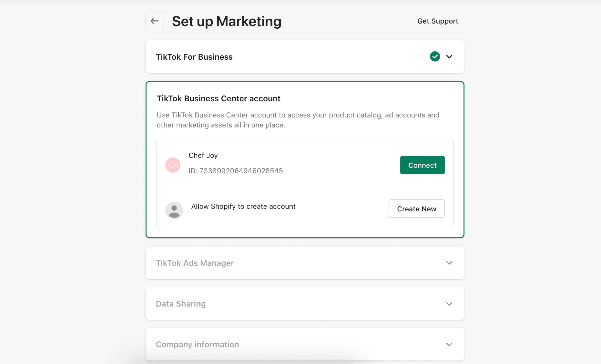This screenshot has width=601, height=364.
Task: Click the TikTok Ads Manager heading
Action: pyautogui.click(x=195, y=263)
